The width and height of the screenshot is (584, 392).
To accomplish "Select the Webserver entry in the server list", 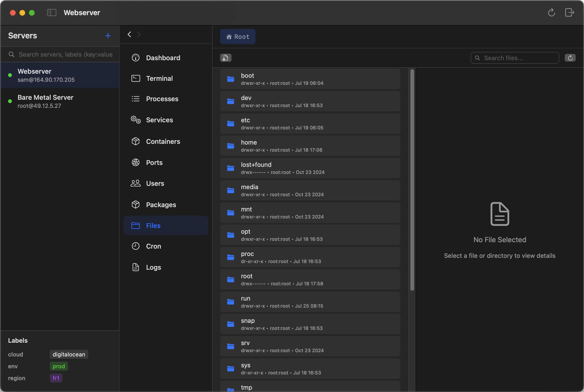I will pyautogui.click(x=60, y=75).
